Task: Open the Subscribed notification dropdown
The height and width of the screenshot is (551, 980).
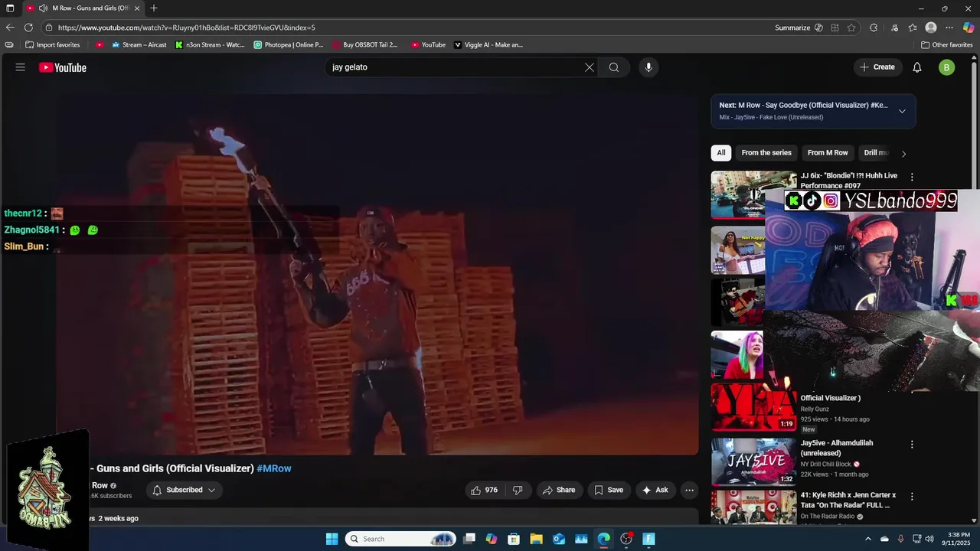Action: point(184,490)
